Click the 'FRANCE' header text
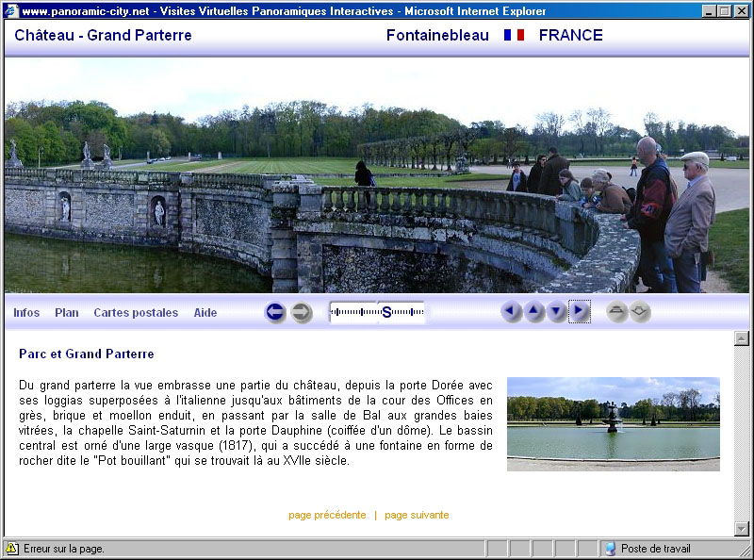Screen dimensions: 754x560 point(571,35)
